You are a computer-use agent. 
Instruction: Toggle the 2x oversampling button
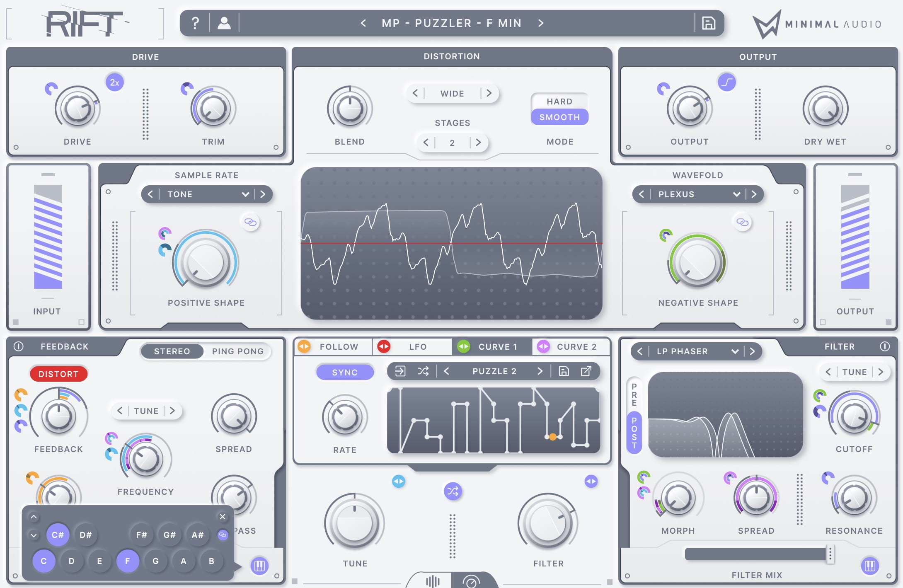[114, 82]
